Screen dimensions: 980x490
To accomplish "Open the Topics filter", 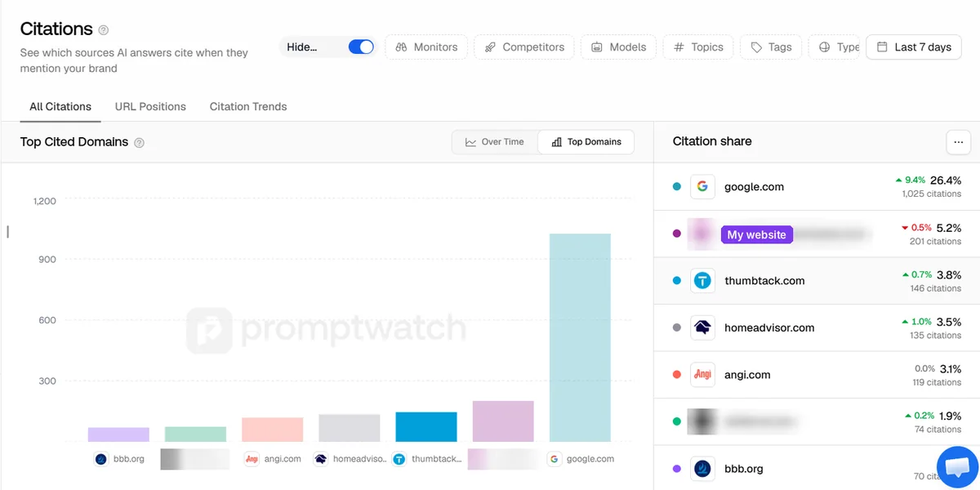I will click(698, 47).
